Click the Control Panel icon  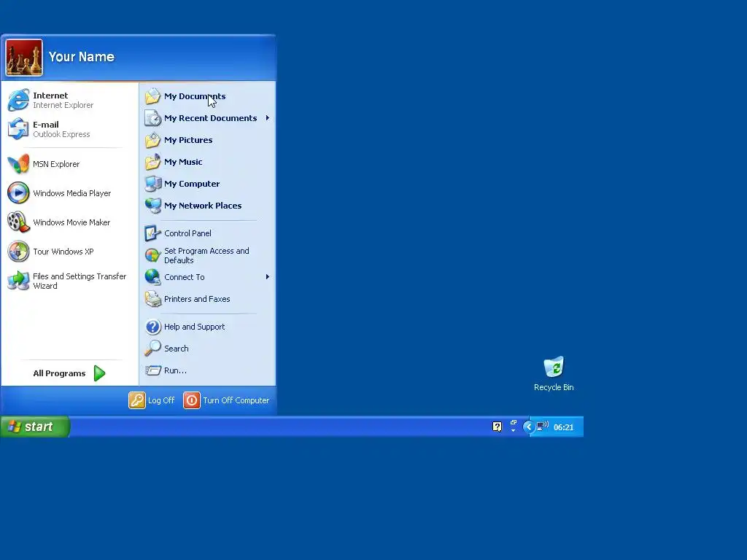(152, 233)
